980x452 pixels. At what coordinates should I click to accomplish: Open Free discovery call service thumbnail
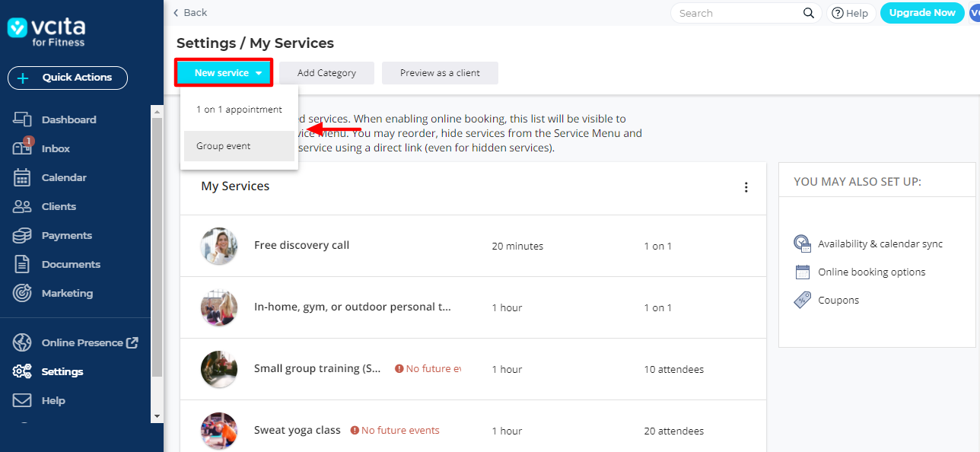coord(218,246)
